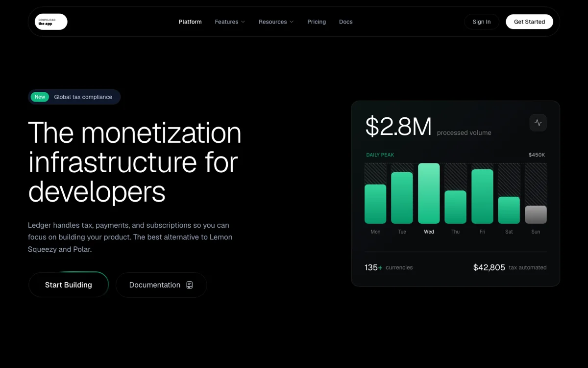Click the Sign In button
Image resolution: width=588 pixels, height=368 pixels.
482,22
